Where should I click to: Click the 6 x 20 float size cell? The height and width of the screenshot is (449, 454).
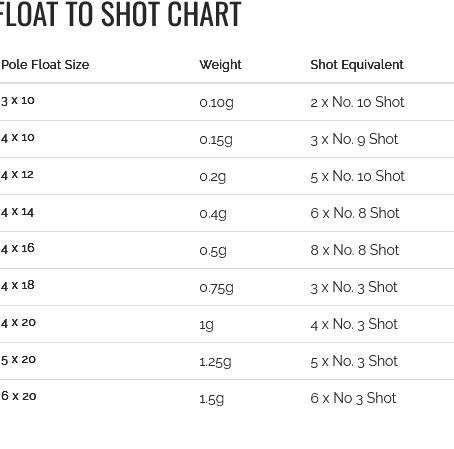[19, 396]
